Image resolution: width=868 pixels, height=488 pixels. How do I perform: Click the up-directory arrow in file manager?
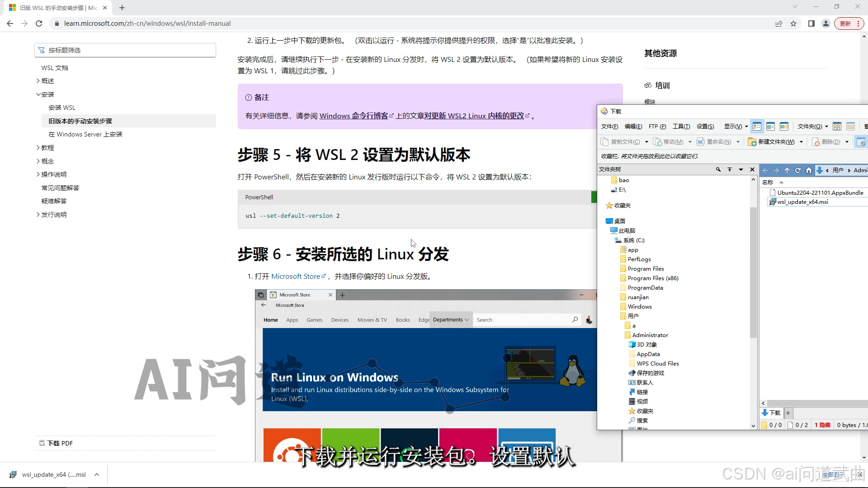[787, 170]
